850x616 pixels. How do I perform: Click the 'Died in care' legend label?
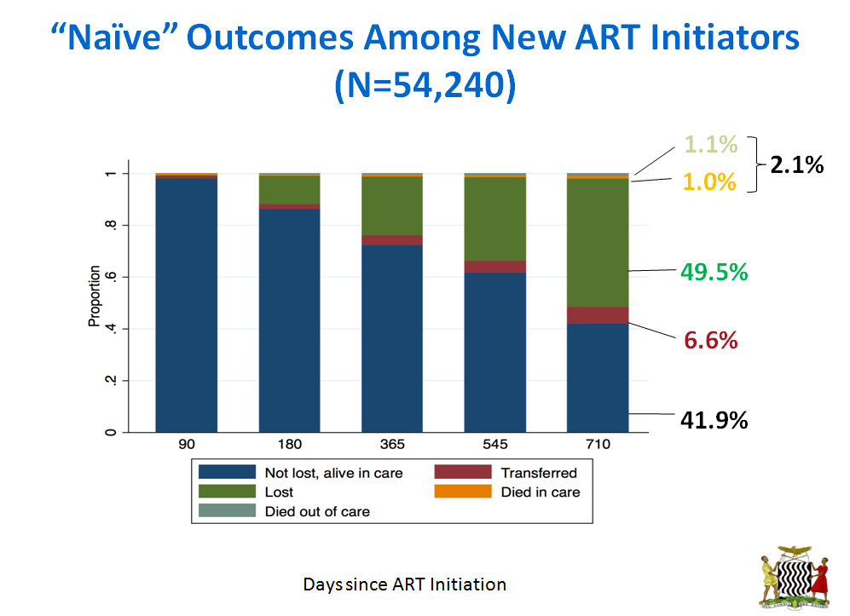click(541, 492)
